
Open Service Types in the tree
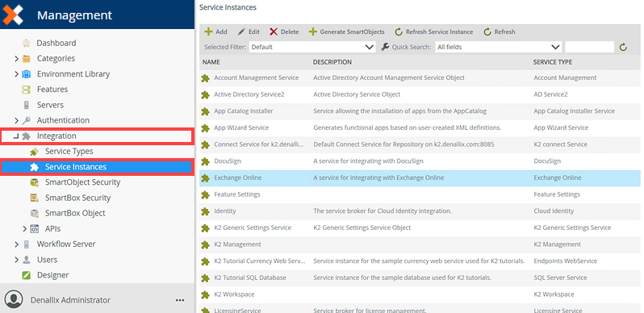pyautogui.click(x=69, y=152)
